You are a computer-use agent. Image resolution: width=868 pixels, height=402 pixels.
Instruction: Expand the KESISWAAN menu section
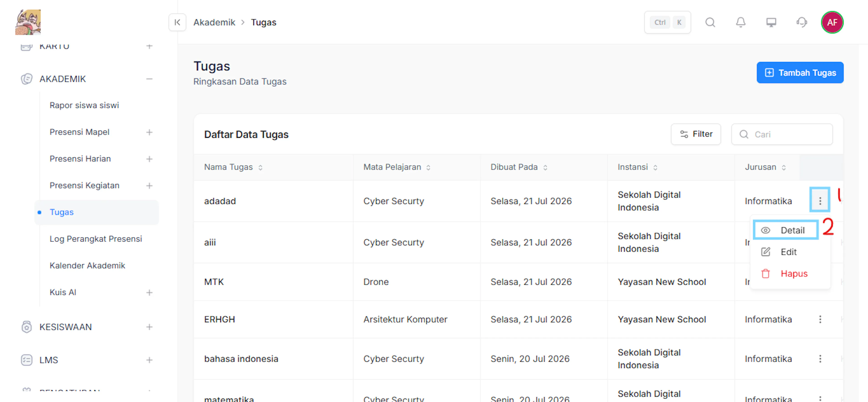149,327
